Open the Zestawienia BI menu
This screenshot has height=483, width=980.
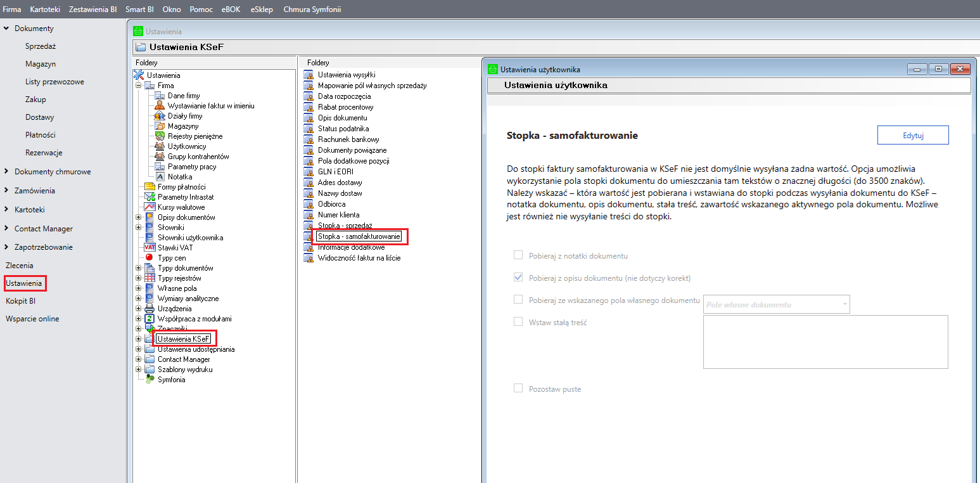pyautogui.click(x=93, y=10)
